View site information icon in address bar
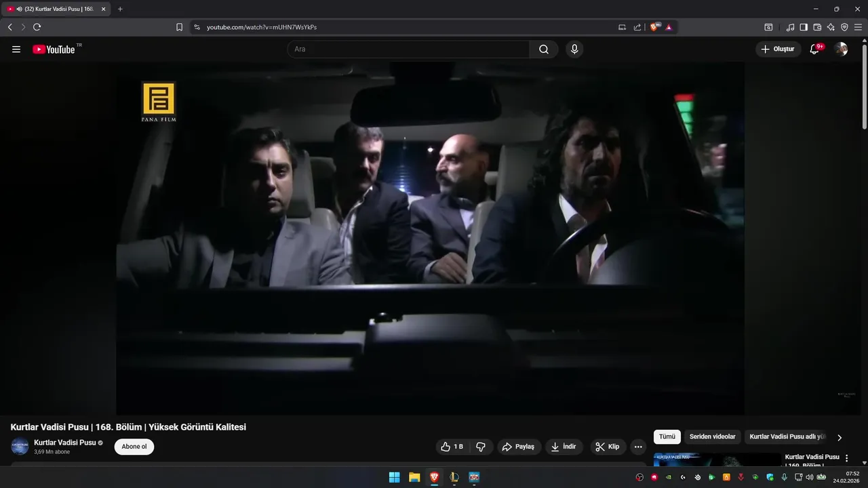Viewport: 868px width, 488px height. 197,27
